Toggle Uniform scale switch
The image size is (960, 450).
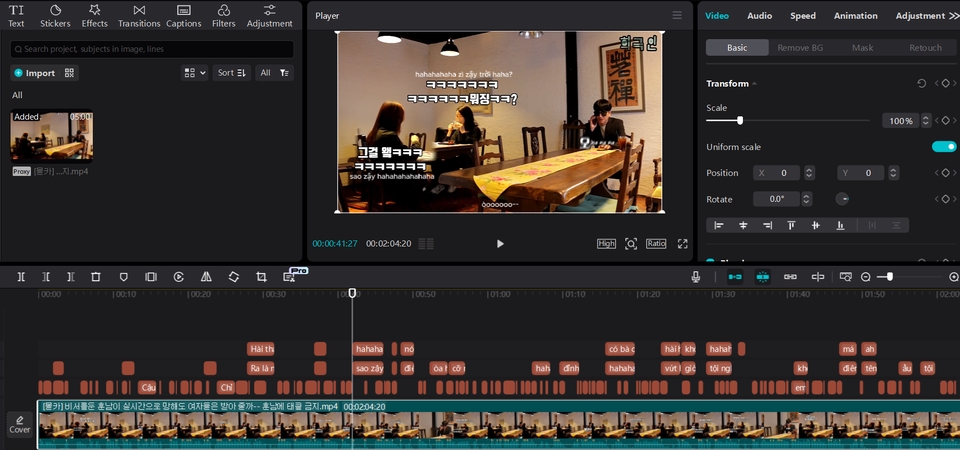click(x=943, y=147)
